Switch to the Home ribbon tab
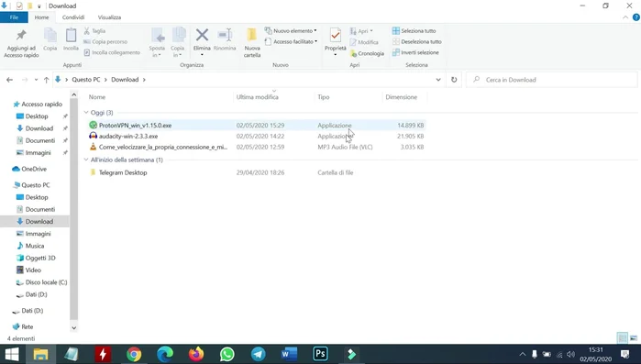The height and width of the screenshot is (364, 641). [41, 17]
